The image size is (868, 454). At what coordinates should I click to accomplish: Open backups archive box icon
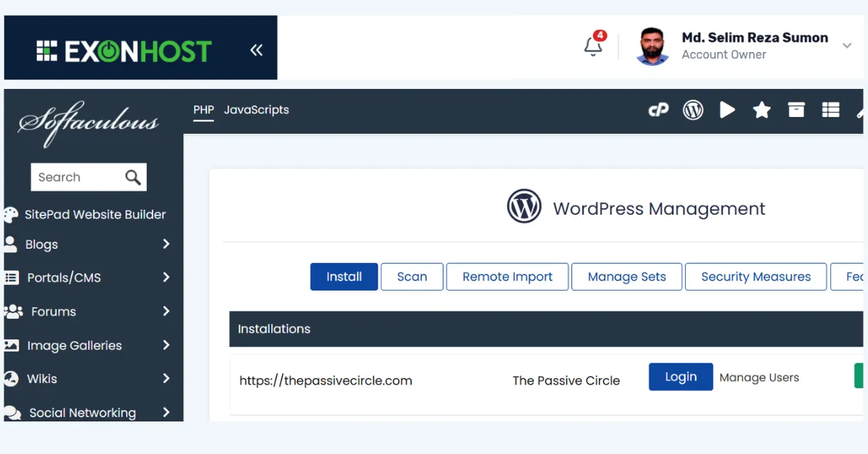(796, 110)
